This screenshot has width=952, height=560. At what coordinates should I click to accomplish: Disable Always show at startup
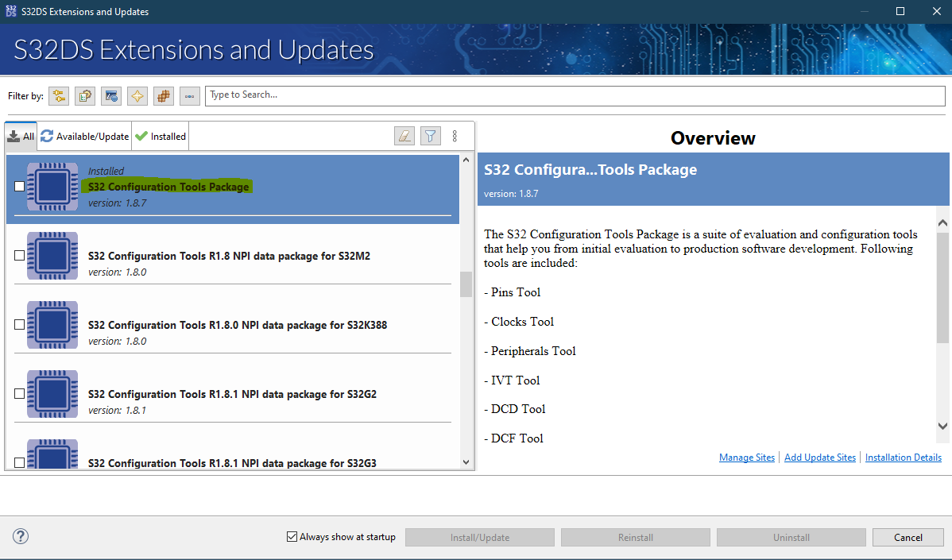click(x=292, y=536)
